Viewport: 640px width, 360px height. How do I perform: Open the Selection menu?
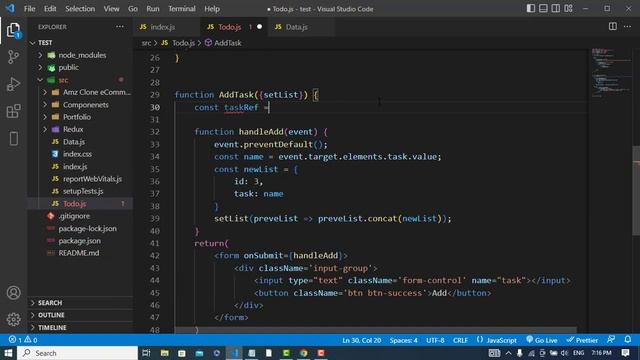click(80, 9)
